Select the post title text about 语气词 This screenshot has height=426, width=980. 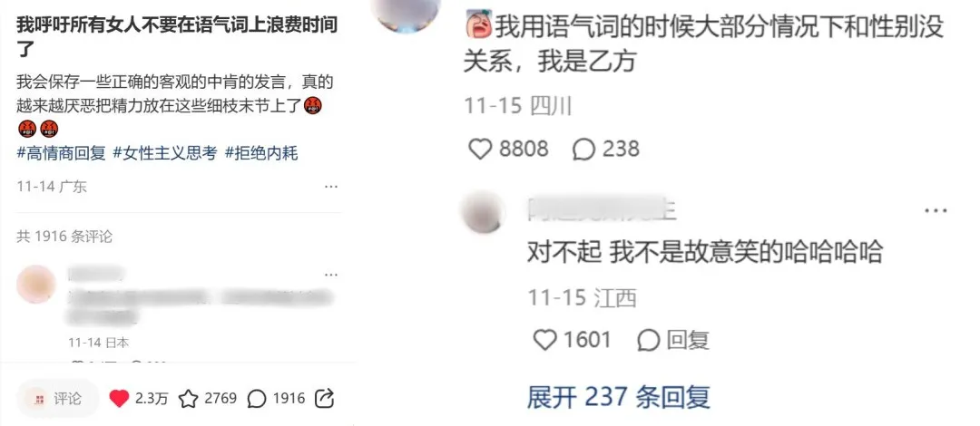[x=177, y=35]
